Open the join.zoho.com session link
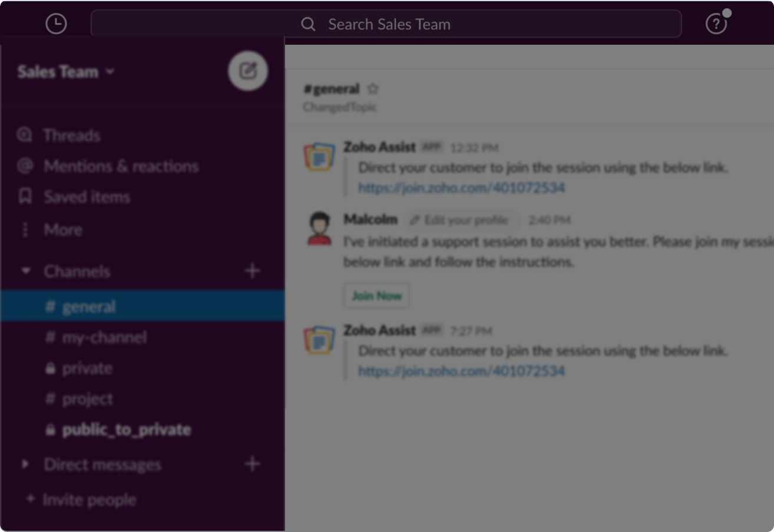 (x=462, y=187)
